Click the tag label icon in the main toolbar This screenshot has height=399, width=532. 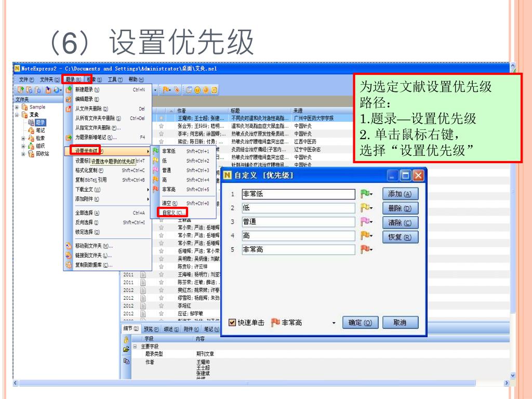[177, 90]
